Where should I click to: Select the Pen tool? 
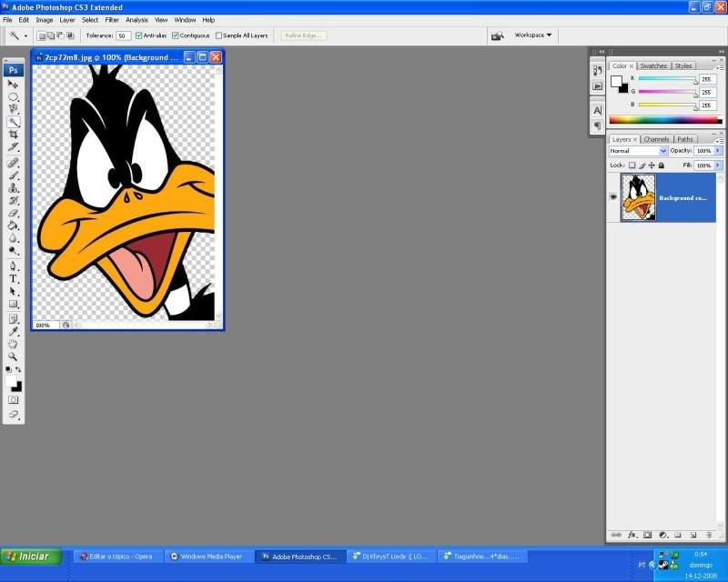point(13,266)
